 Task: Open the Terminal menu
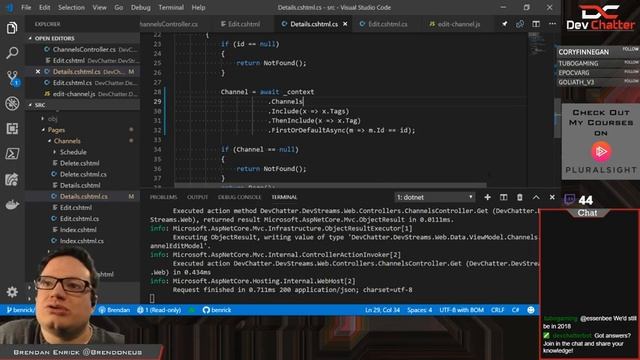171,7
